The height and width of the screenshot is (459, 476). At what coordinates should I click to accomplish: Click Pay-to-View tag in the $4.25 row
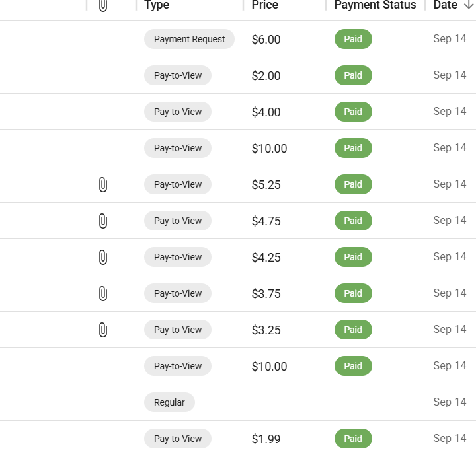(178, 257)
